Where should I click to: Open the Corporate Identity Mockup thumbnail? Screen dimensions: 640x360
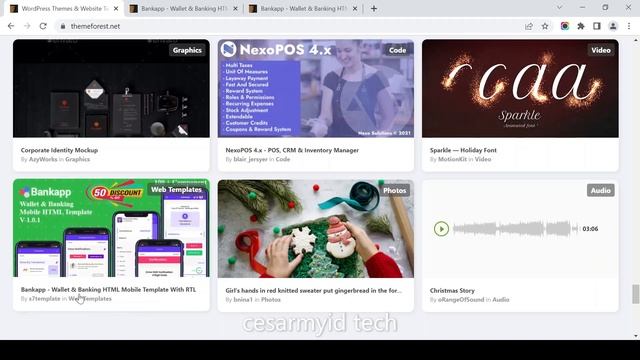point(111,88)
